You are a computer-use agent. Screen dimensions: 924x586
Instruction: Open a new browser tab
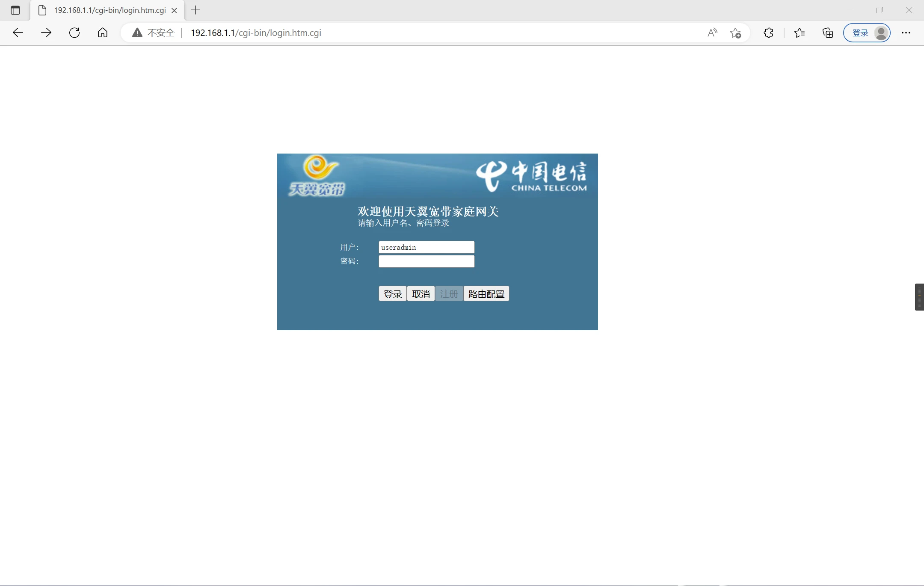coord(195,10)
